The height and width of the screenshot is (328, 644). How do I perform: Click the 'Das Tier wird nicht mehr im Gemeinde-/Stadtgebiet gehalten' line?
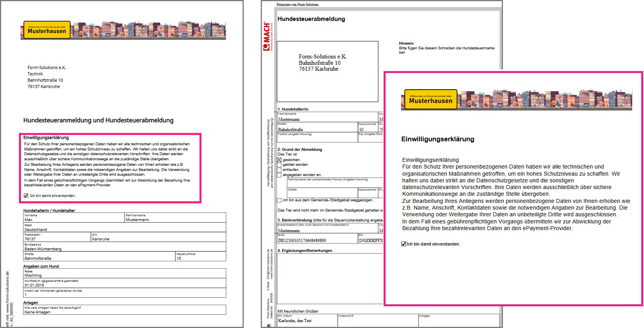pos(330,210)
